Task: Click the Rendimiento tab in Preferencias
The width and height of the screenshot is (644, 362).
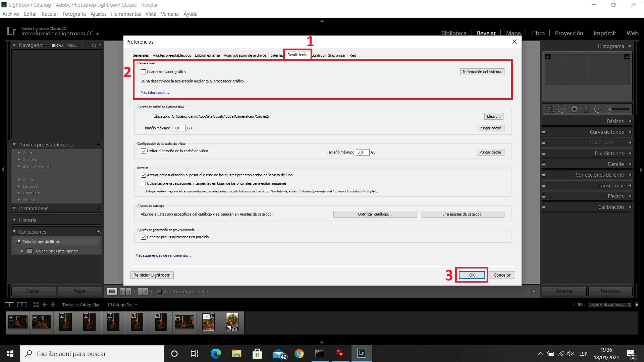Action: click(297, 54)
